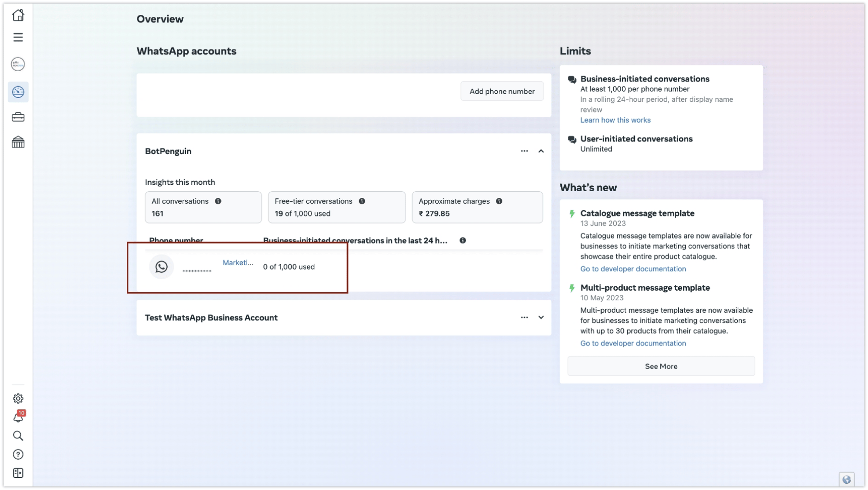Open the bank building billing icon
The height and width of the screenshot is (490, 868).
tap(18, 142)
